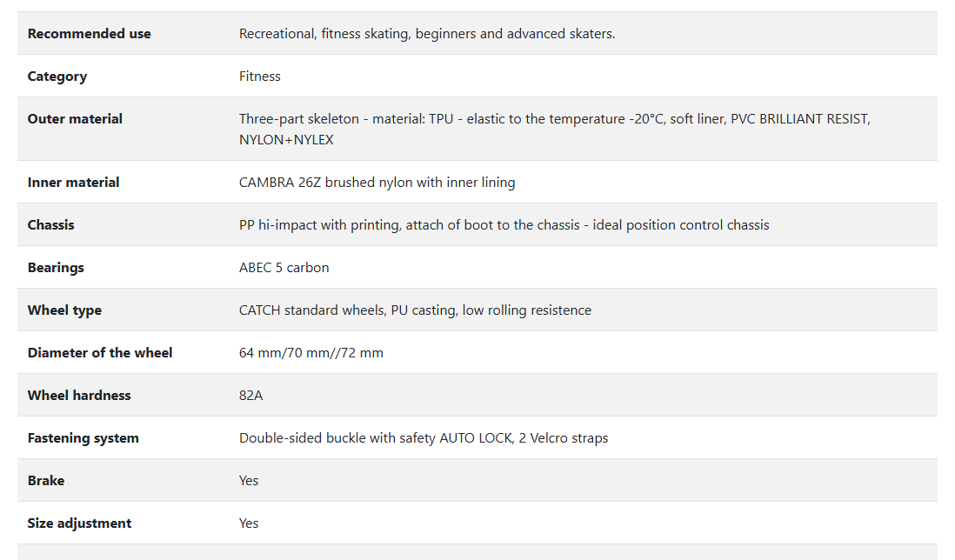
Task: Click the Double-sided buckle fastening description
Action: (424, 438)
